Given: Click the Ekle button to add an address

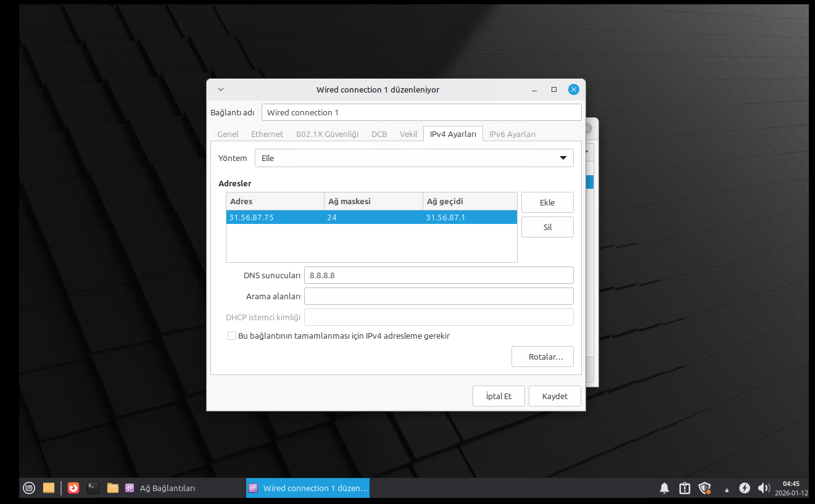Looking at the screenshot, I should pyautogui.click(x=547, y=202).
